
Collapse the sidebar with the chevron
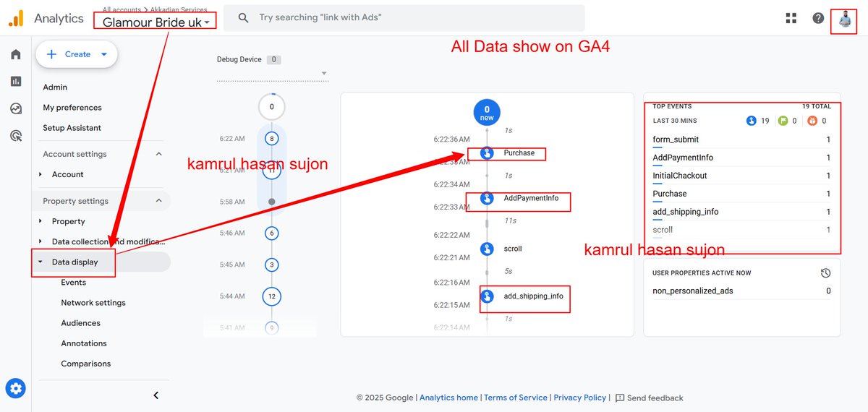(156, 395)
